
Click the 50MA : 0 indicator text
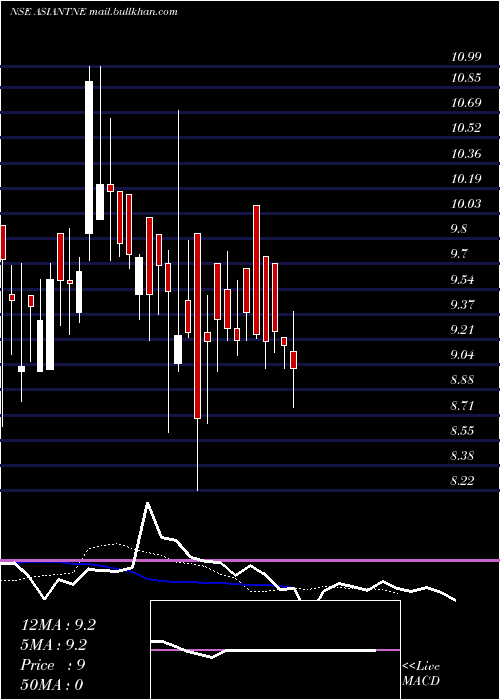52,685
